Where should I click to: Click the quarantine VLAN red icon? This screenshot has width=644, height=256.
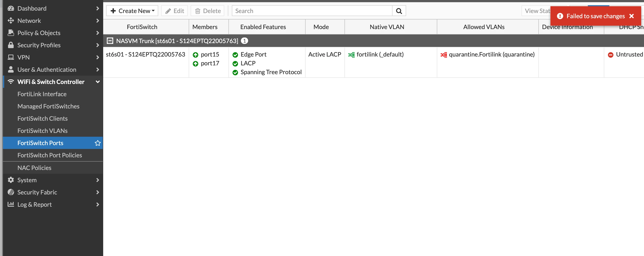444,55
